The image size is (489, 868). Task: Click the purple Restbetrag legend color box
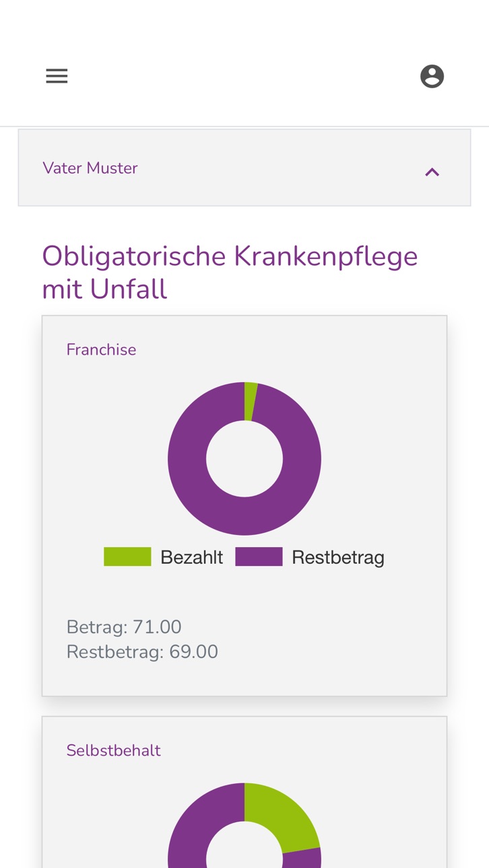(259, 557)
